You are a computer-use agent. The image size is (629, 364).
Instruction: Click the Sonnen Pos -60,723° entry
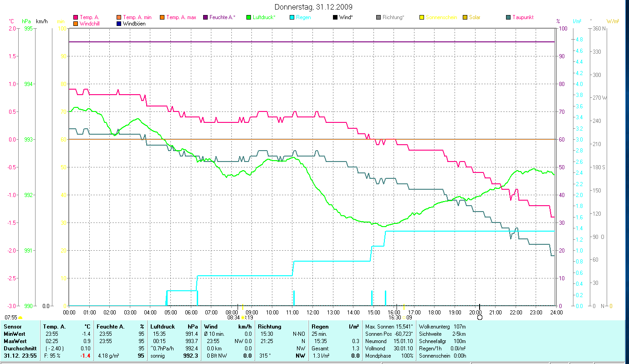tap(389, 334)
